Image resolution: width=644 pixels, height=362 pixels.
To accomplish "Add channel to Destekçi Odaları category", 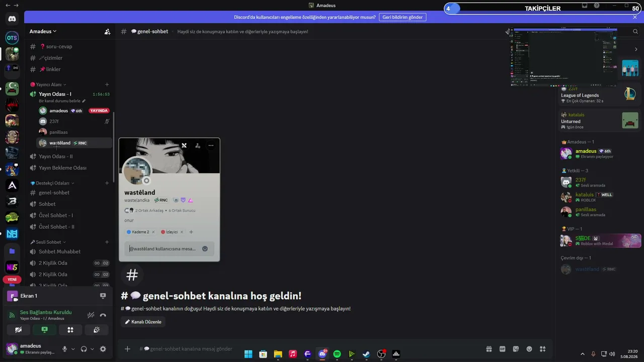I will pyautogui.click(x=107, y=183).
